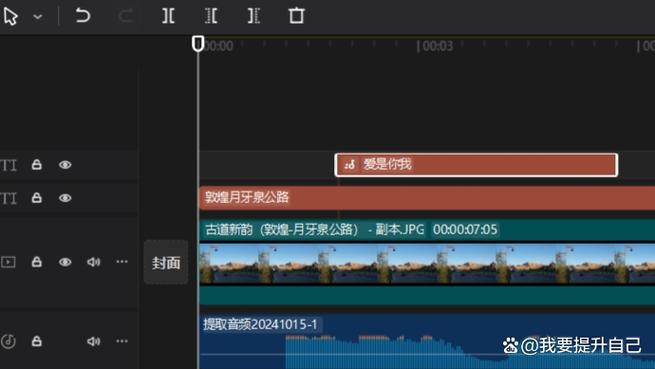The width and height of the screenshot is (655, 369).
Task: Mute the video track audio
Action: (93, 262)
